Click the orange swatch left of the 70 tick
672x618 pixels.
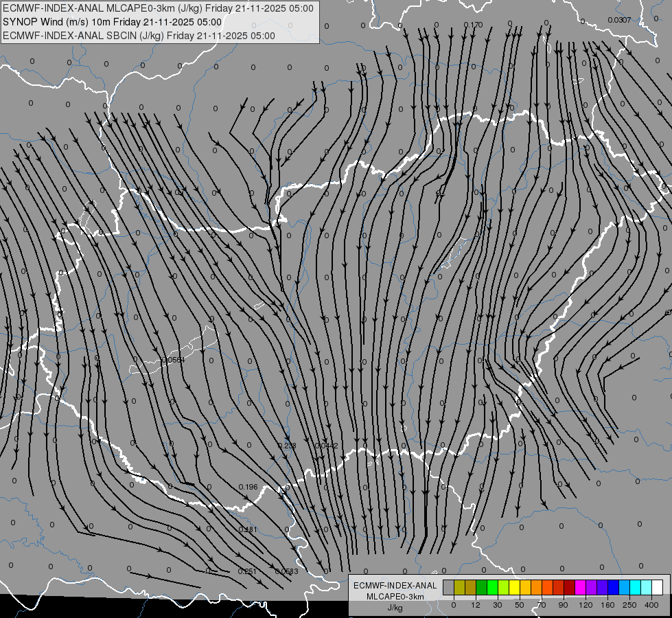coord(537,587)
